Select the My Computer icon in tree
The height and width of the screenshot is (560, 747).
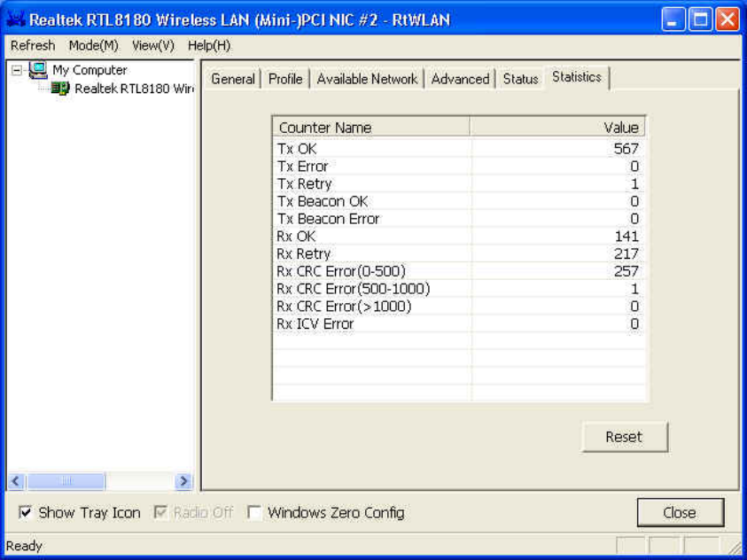click(x=38, y=70)
